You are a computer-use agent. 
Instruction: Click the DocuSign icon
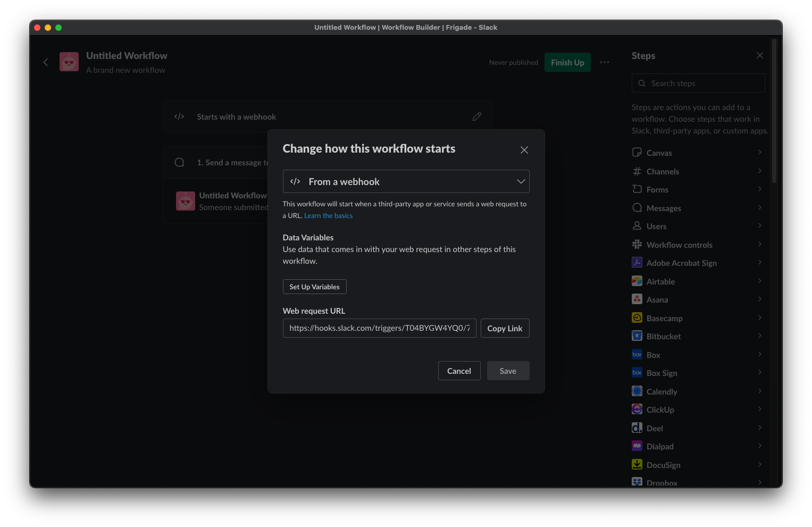pos(637,464)
